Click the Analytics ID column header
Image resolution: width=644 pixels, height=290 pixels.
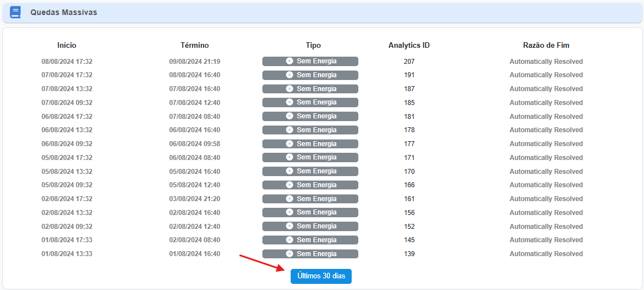coord(409,46)
